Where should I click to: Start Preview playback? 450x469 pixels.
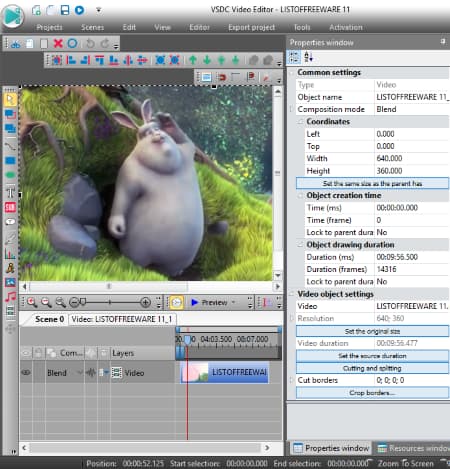click(209, 302)
